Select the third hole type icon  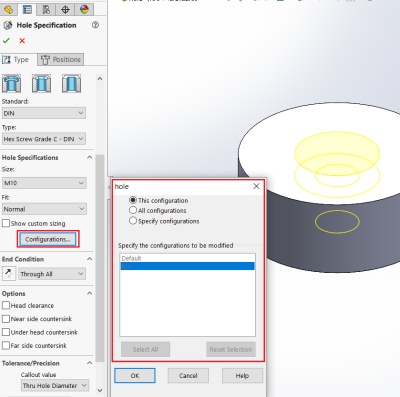71,83
